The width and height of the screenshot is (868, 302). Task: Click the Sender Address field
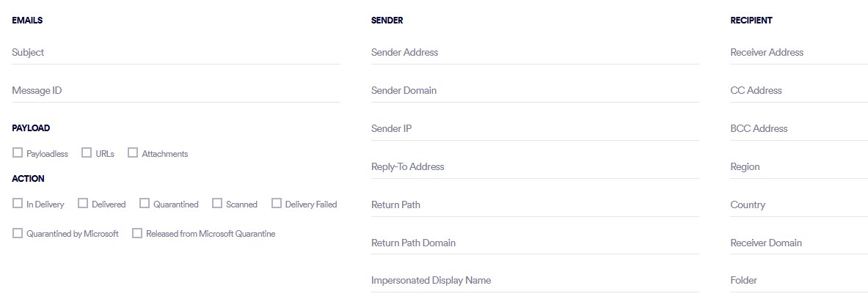tap(535, 53)
